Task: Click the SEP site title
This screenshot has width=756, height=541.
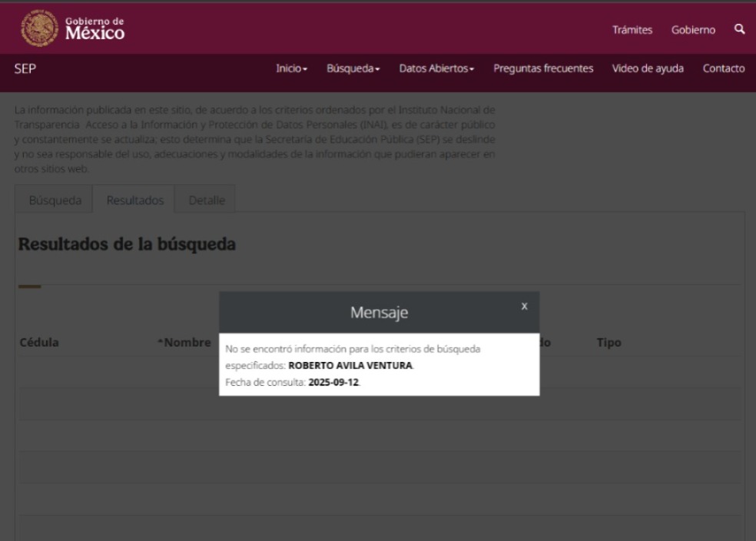Action: 25,68
